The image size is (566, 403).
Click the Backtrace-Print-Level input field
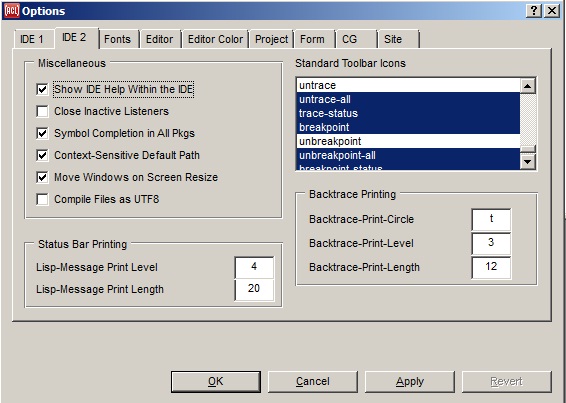(x=491, y=243)
